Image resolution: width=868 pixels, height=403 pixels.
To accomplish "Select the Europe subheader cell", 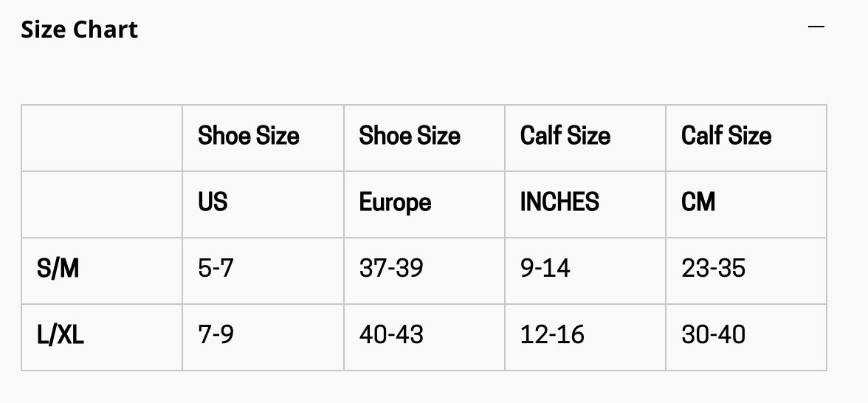I will coord(424,204).
